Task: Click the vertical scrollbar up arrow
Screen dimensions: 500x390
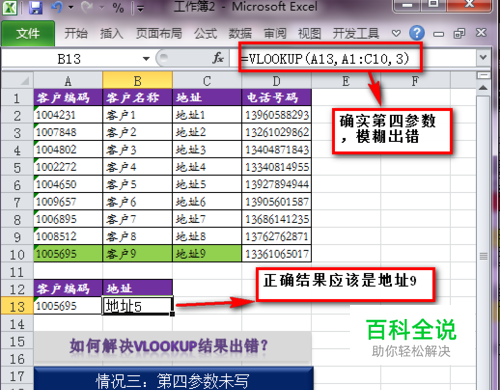Action: click(x=483, y=88)
